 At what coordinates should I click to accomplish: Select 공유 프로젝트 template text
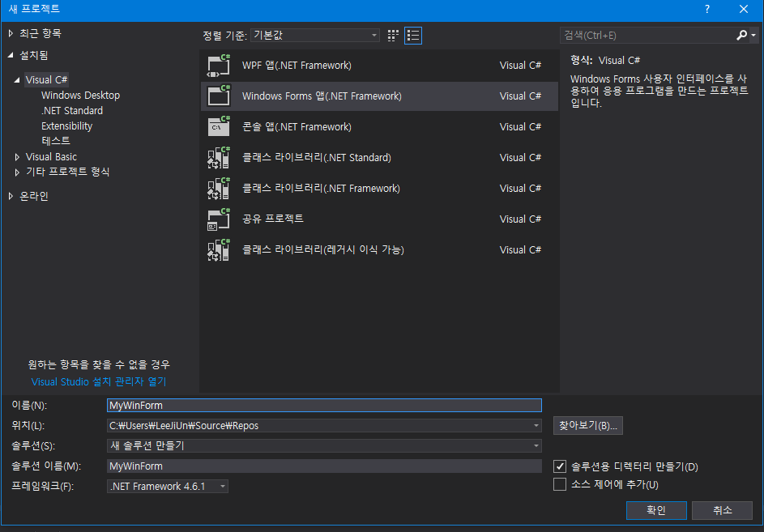coord(273,219)
